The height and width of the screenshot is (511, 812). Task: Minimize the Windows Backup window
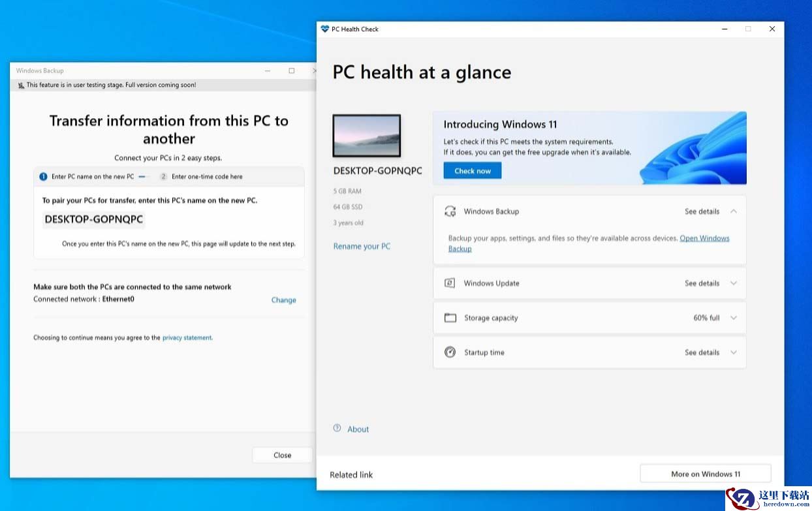[268, 70]
